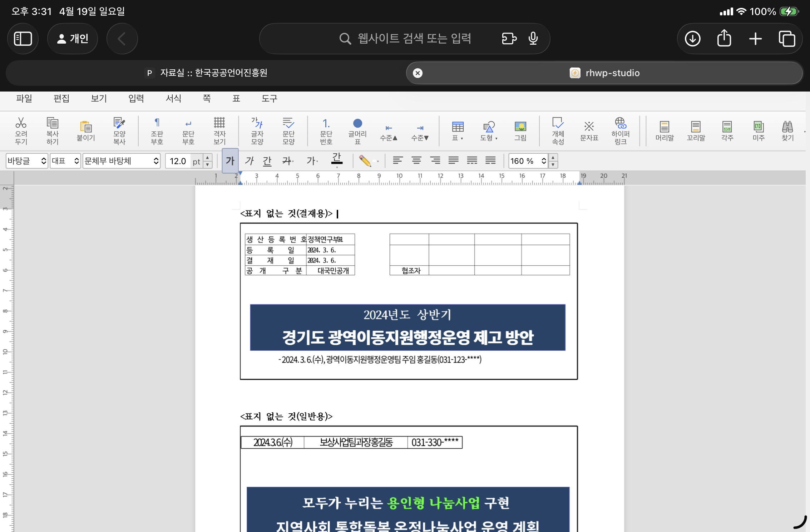
Task: Switch to the 자료실 한국공공언어진흥원 tab
Action: 206,73
